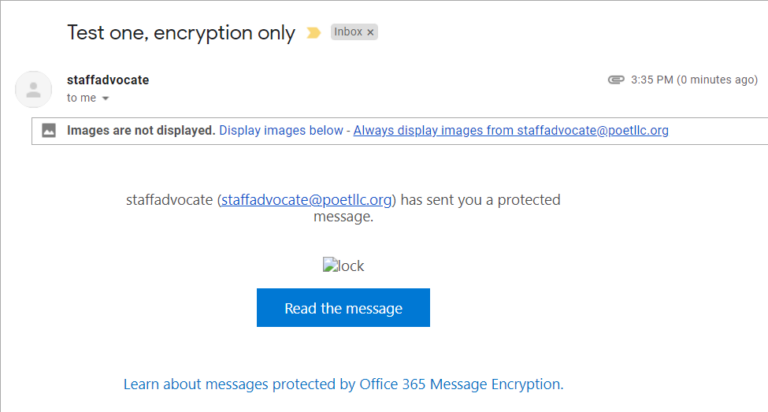The width and height of the screenshot is (768, 412).
Task: Click the subject 'Test one, encryption only'
Action: [x=181, y=33]
